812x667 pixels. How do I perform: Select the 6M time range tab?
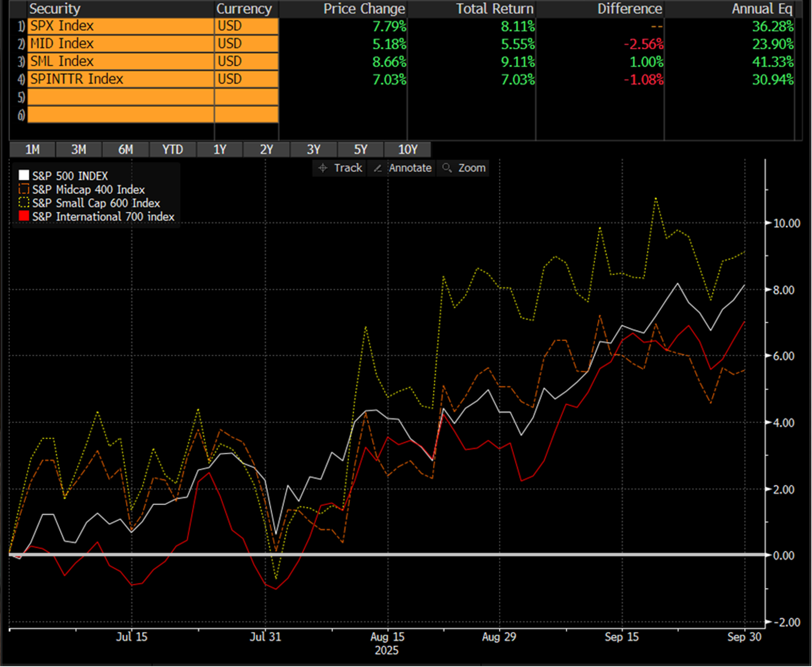(126, 150)
